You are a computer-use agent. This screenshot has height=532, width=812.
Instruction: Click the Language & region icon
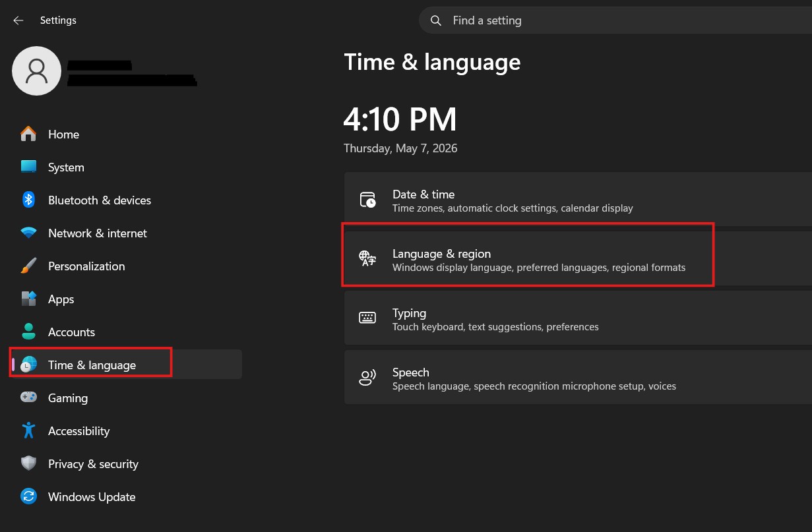pos(367,258)
